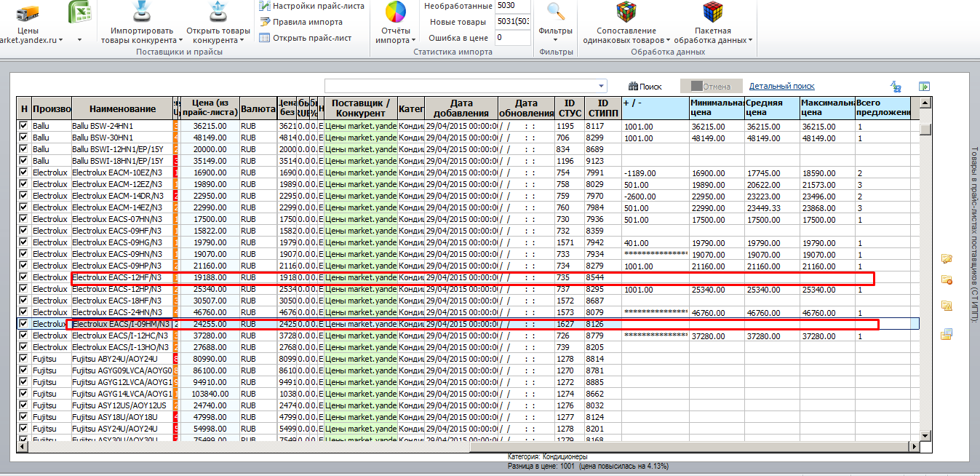980x476 pixels.
Task: Toggle checkbox for Electrolux EACM-10EZ/N3 row
Action: (x=24, y=172)
